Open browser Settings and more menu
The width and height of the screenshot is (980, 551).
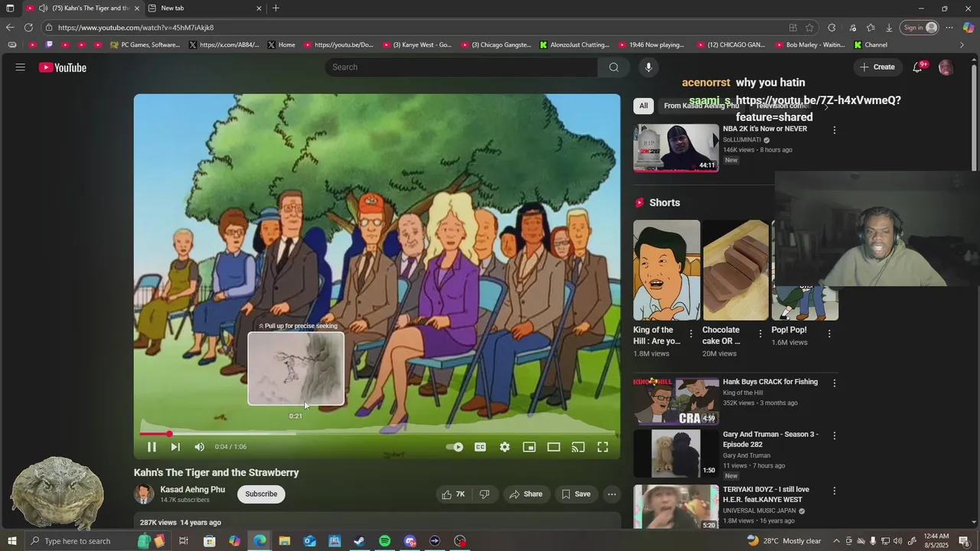(949, 28)
